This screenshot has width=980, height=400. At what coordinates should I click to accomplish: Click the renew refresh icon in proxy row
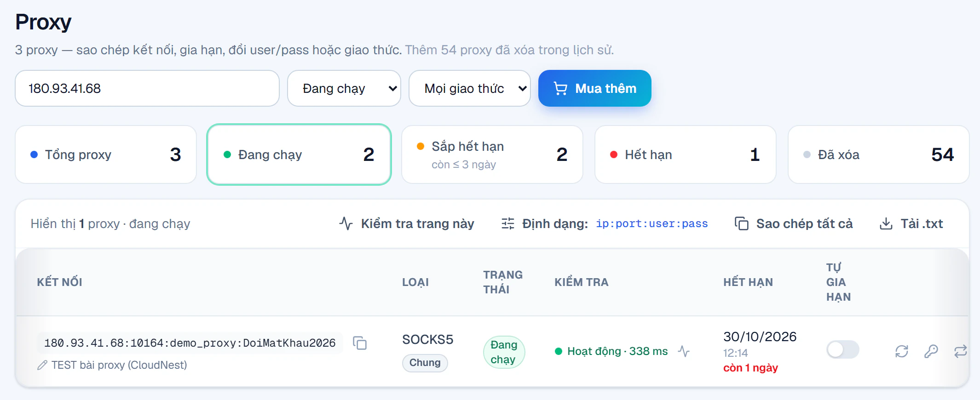click(x=902, y=351)
